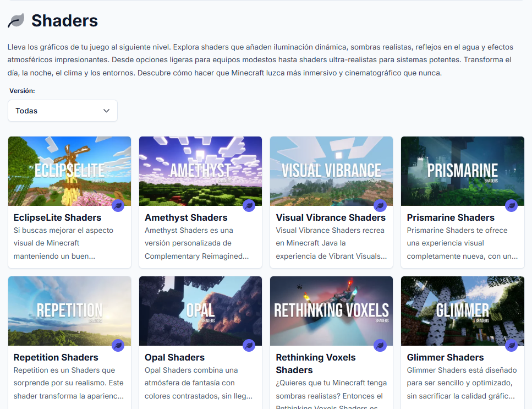532x409 pixels.
Task: Click the shader badge icon on Amethyst card
Action: click(x=249, y=206)
